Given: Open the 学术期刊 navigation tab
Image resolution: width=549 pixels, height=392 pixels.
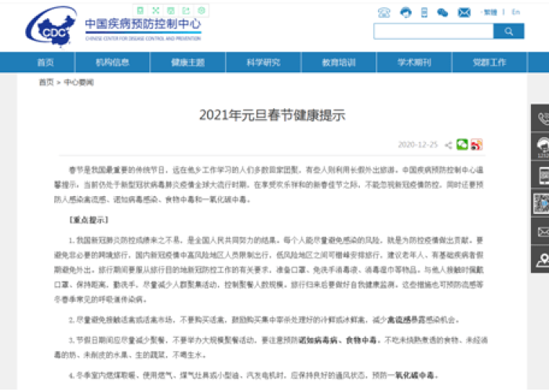Looking at the screenshot, I should coord(414,63).
